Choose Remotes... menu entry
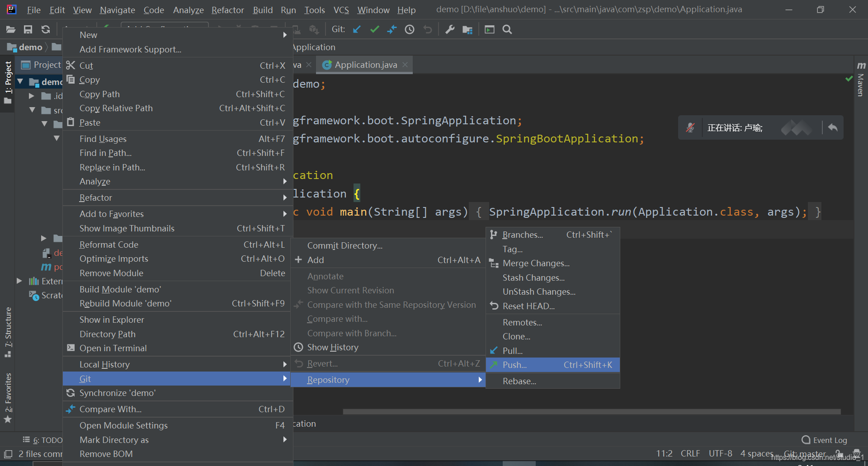Screen dimensions: 868x466 552,322
